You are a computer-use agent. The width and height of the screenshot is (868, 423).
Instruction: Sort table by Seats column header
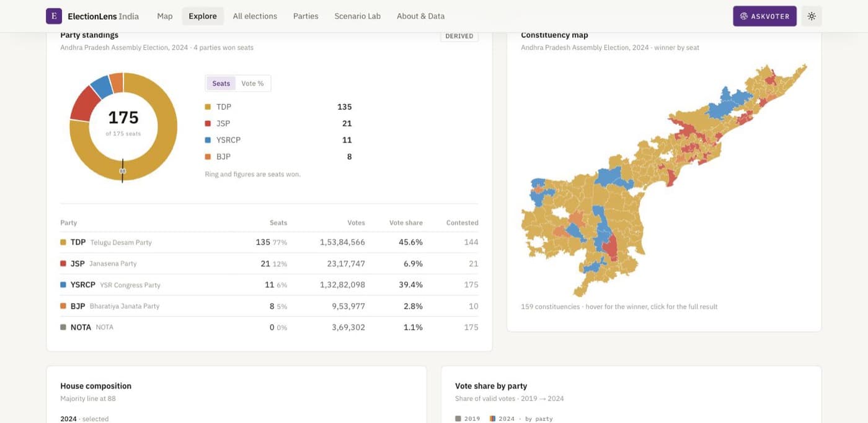point(278,223)
